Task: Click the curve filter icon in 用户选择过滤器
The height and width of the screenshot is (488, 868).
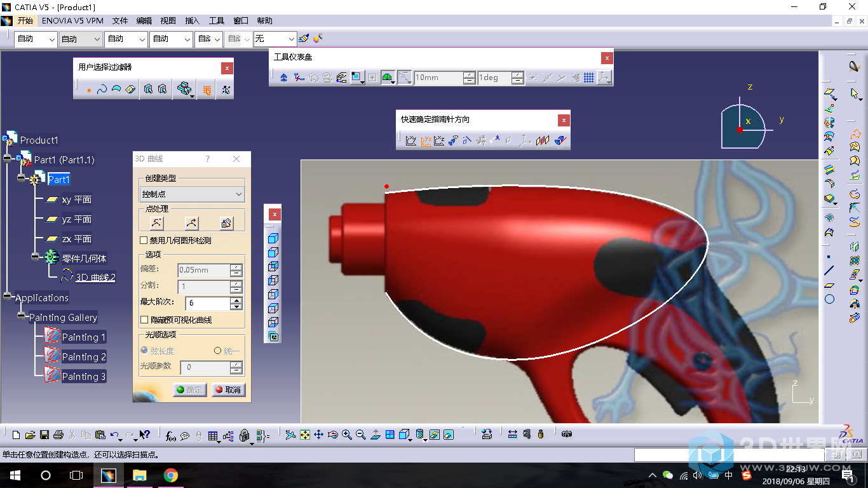Action: pyautogui.click(x=102, y=90)
